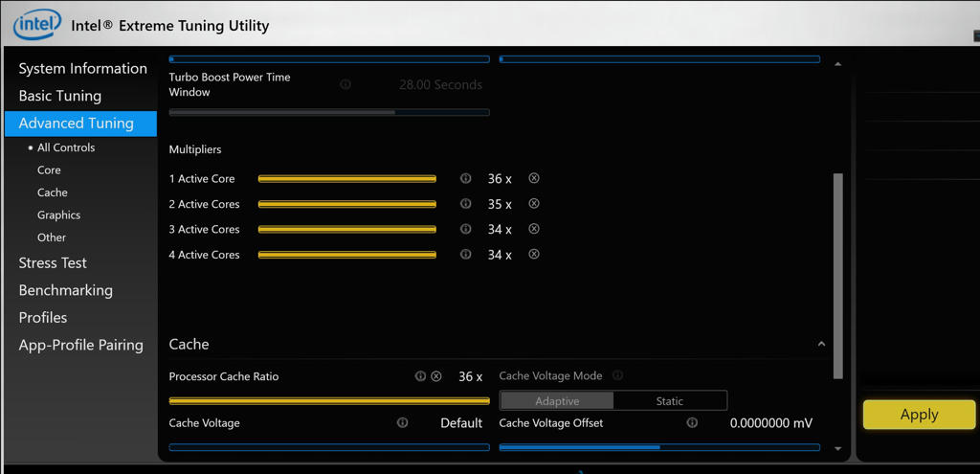Reset the 1 Active Core multiplier

(534, 178)
